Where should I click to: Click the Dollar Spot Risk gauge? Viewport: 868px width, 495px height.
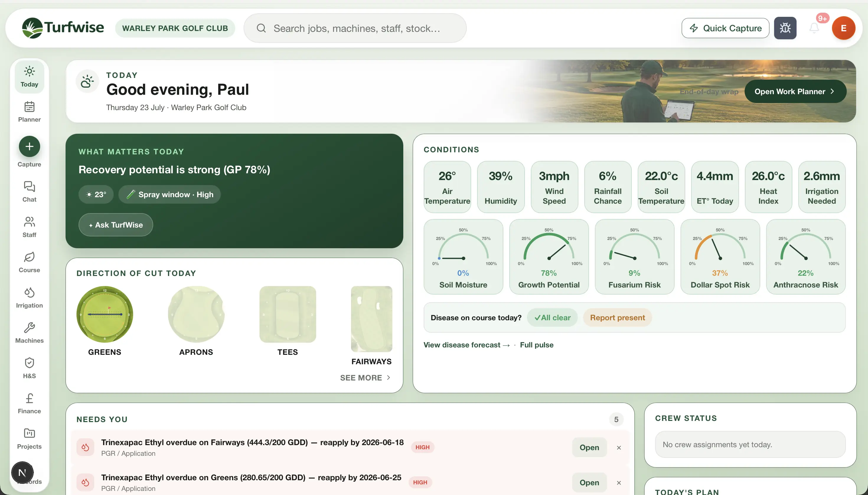pos(720,257)
